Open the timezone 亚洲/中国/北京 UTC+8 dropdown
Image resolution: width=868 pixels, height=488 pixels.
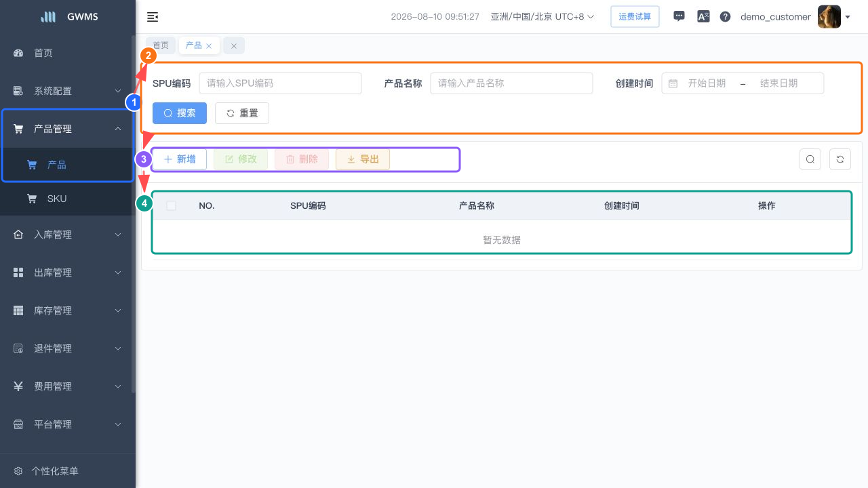(x=542, y=16)
